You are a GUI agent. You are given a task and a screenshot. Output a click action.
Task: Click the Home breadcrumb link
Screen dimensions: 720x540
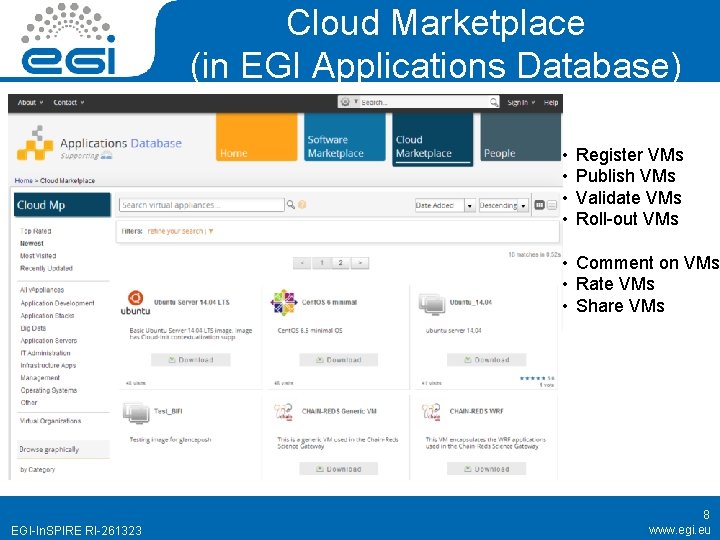[23, 180]
